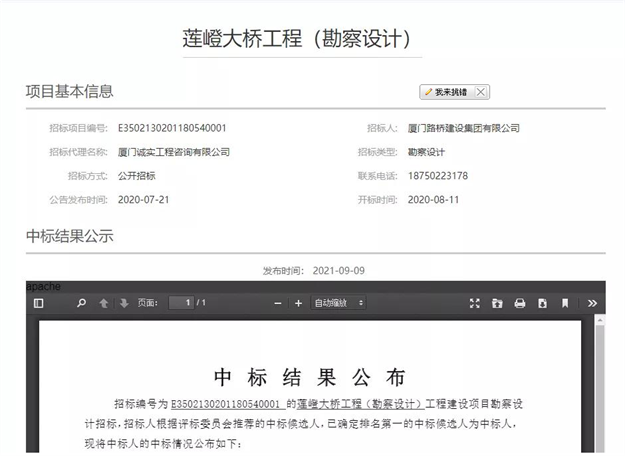Open the find-in-document search tool
Image resolution: width=625 pixels, height=456 pixels.
click(x=81, y=303)
